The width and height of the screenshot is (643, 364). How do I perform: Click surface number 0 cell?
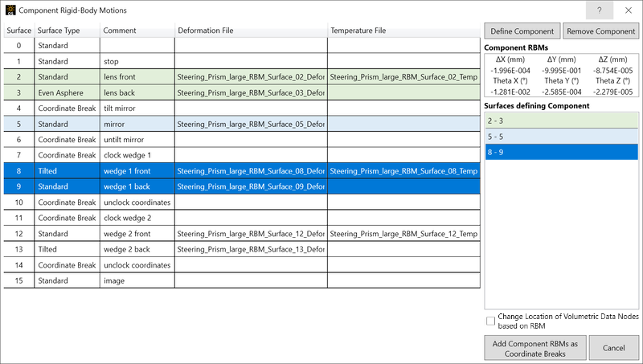click(18, 46)
